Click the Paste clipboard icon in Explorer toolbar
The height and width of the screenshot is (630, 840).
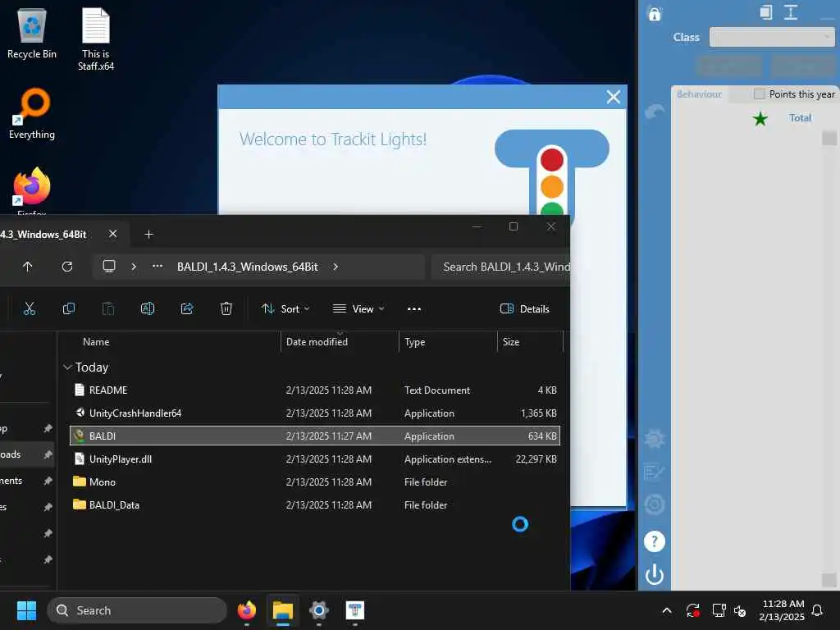click(108, 308)
